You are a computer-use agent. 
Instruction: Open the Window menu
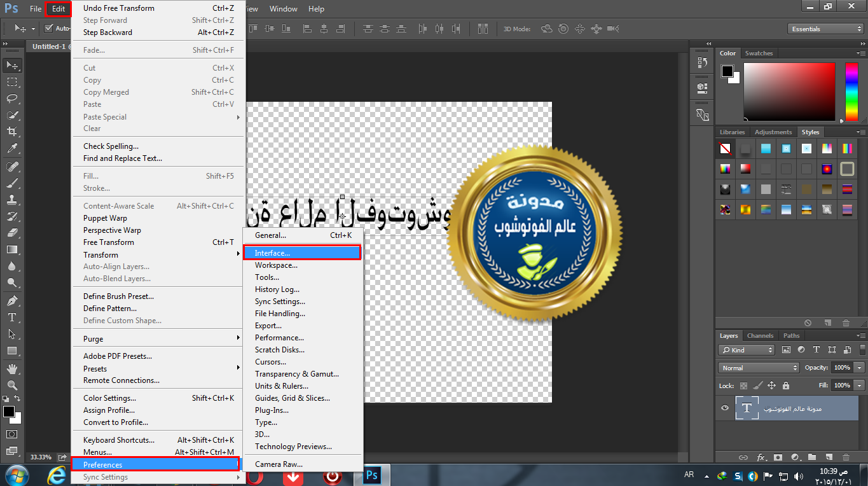pos(283,9)
